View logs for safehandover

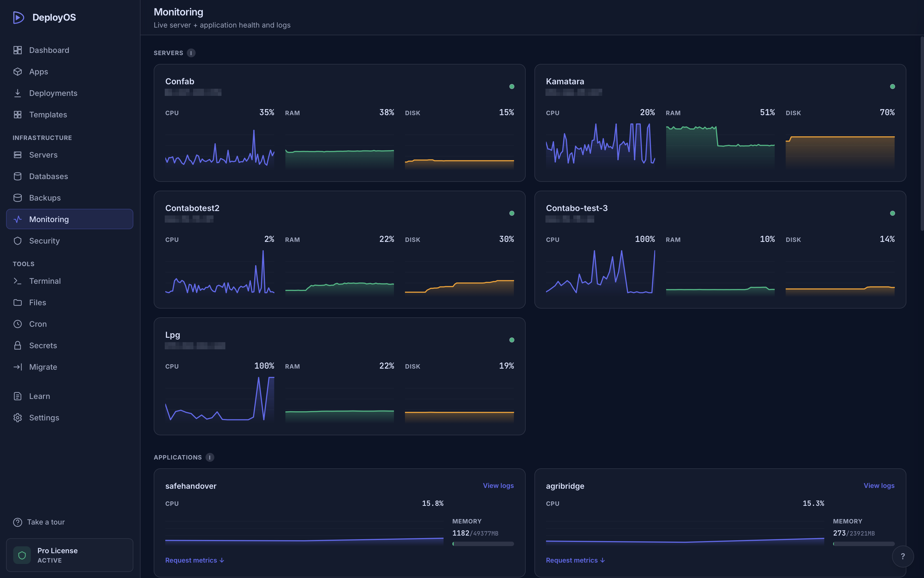(x=498, y=485)
